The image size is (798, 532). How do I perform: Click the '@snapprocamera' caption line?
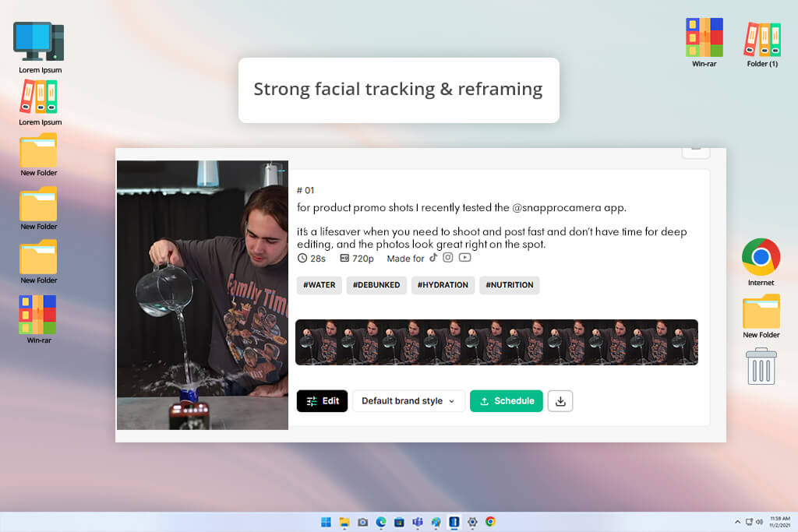tap(461, 207)
